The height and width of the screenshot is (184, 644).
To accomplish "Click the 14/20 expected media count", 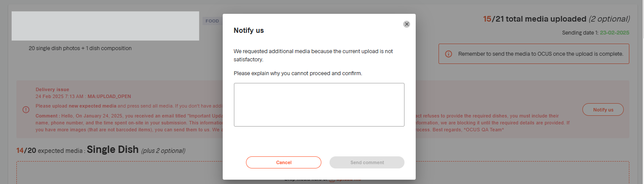I will (x=26, y=151).
